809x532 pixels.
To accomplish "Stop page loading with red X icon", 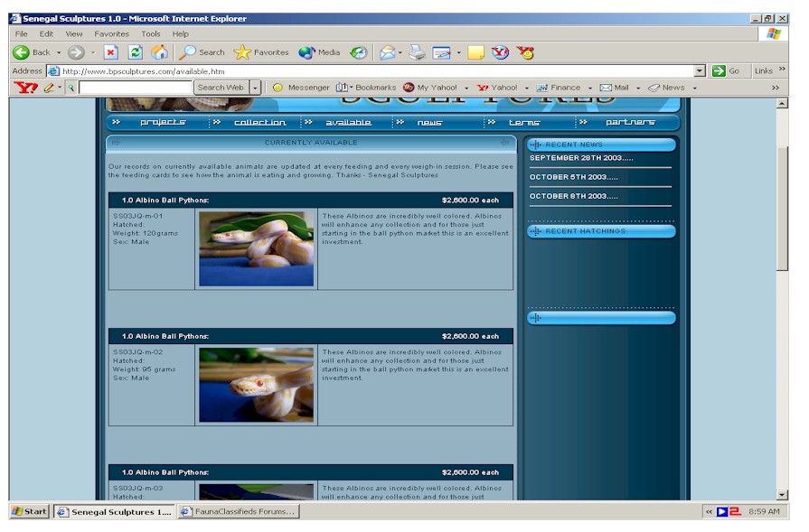I will pos(110,52).
